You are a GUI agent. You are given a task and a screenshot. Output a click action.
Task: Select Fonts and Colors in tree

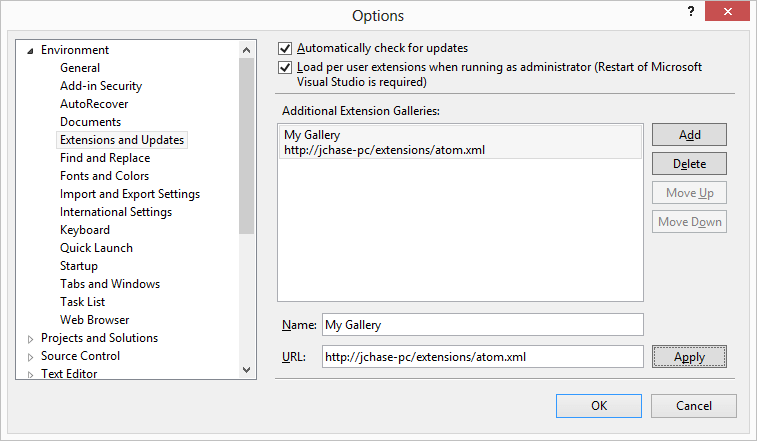pyautogui.click(x=104, y=176)
